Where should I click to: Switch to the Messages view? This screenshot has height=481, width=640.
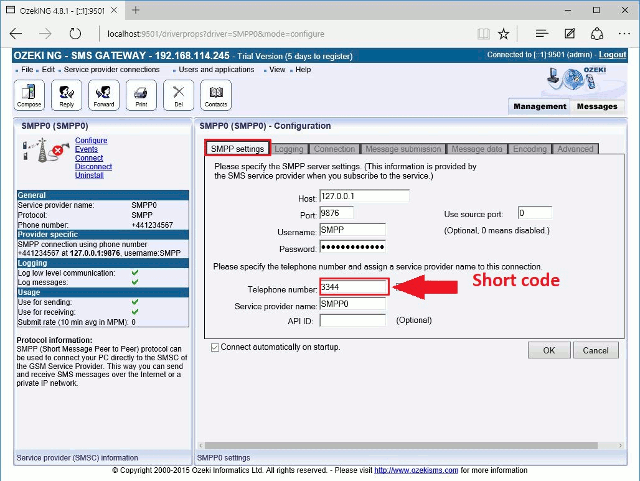tap(597, 106)
